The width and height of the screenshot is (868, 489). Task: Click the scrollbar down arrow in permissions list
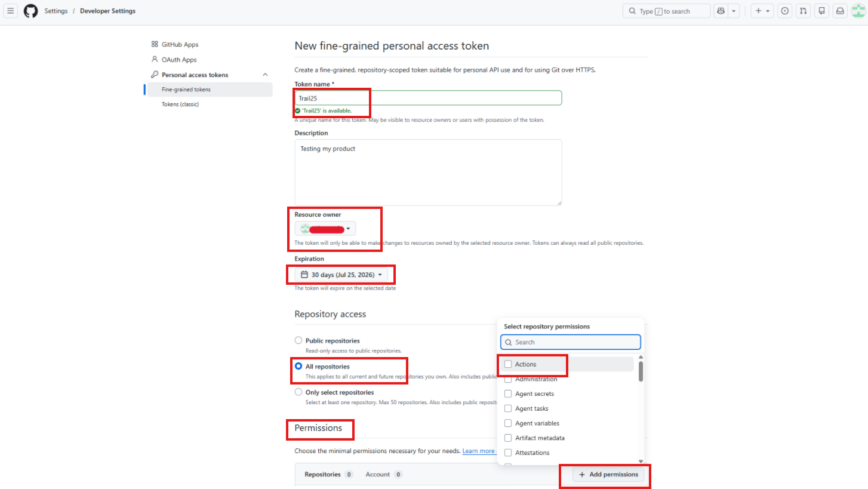click(x=641, y=461)
